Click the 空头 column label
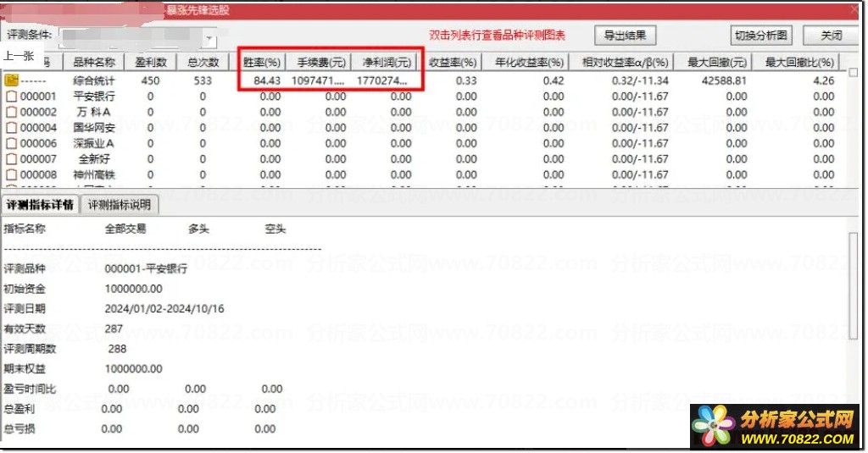868x453 pixels. coord(275,229)
